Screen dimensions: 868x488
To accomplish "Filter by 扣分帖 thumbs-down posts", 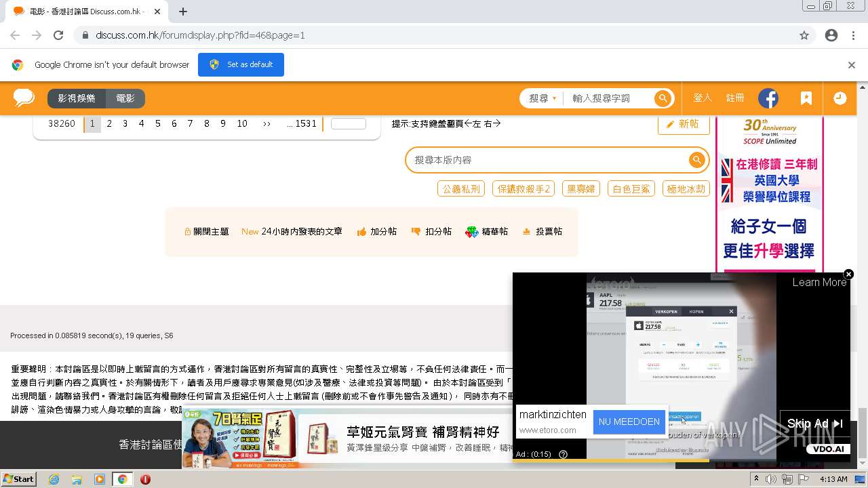I will click(x=431, y=232).
